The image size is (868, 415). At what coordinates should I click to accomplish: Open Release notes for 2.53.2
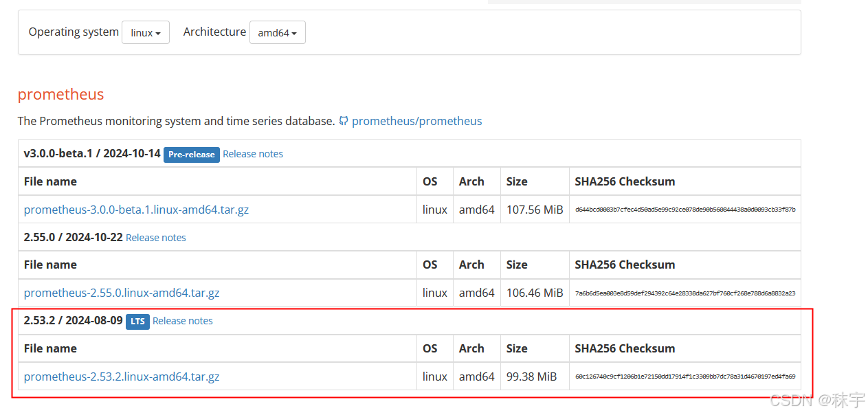(x=183, y=321)
